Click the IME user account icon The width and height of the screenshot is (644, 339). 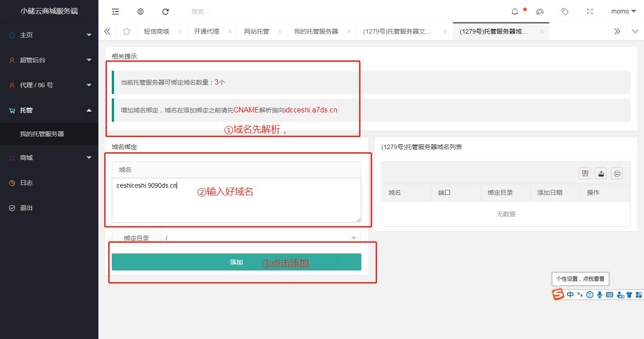click(620, 295)
